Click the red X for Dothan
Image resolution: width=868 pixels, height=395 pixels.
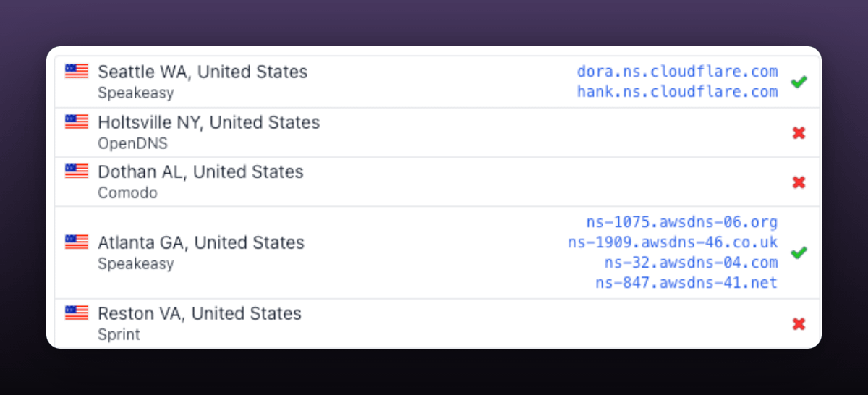point(799,182)
